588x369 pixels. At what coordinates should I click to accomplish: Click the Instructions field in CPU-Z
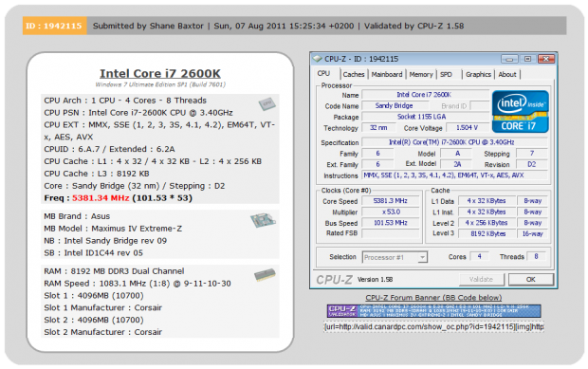coord(454,175)
